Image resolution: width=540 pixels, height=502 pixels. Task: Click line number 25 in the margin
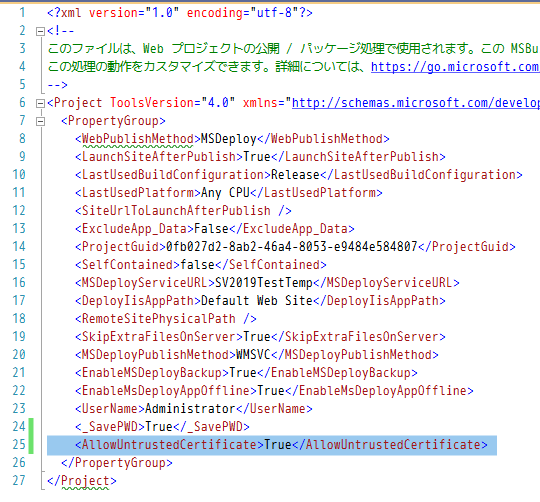point(19,445)
